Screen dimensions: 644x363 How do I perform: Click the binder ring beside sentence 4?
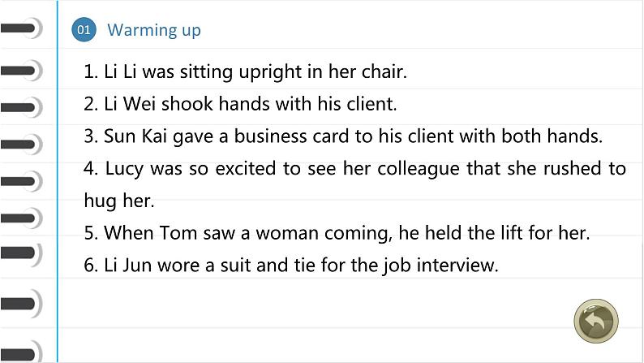pos(21,181)
